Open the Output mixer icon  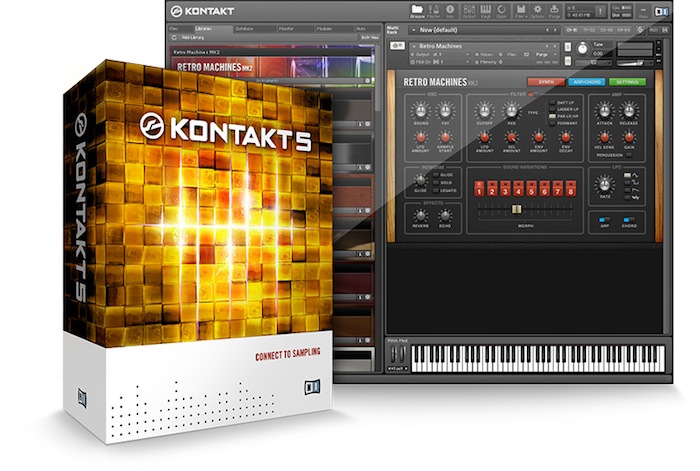coord(469,11)
